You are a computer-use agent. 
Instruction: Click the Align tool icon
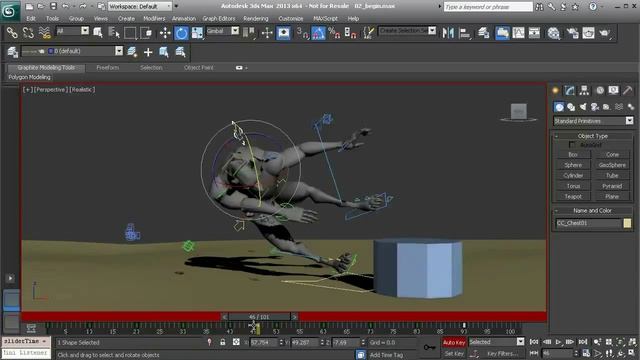pos(464,33)
